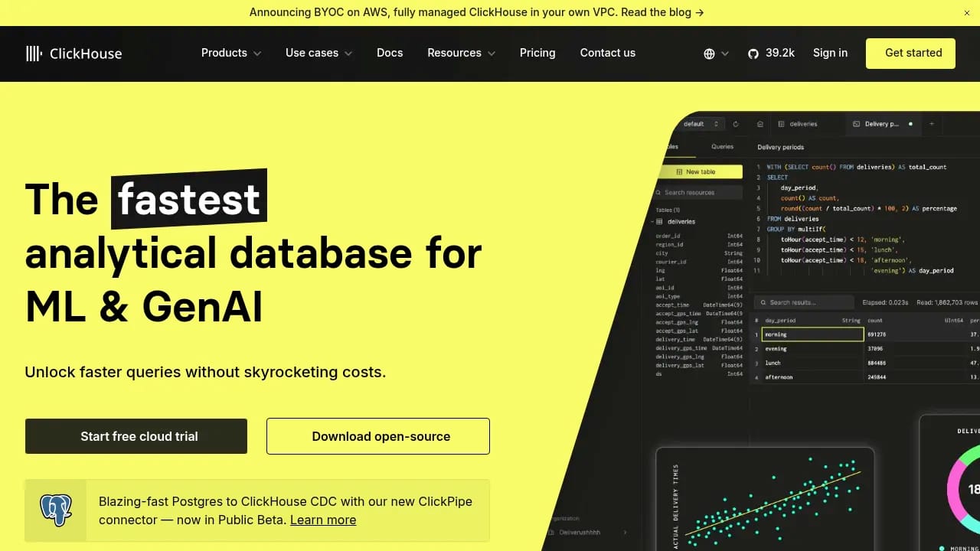Click the count value 37896
The height and width of the screenshot is (551, 980).
coord(875,349)
